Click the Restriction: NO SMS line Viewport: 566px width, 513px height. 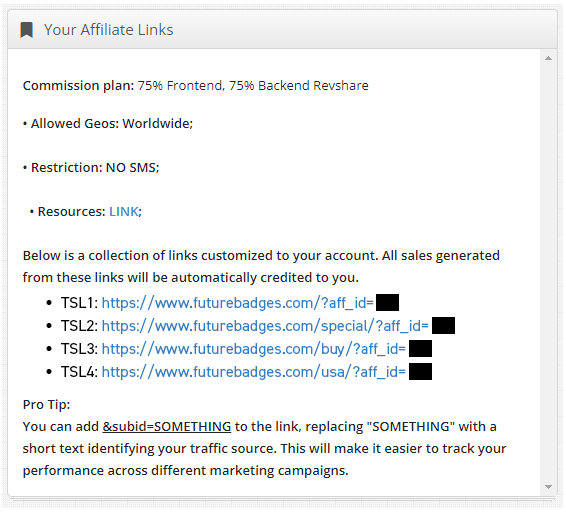(91, 168)
